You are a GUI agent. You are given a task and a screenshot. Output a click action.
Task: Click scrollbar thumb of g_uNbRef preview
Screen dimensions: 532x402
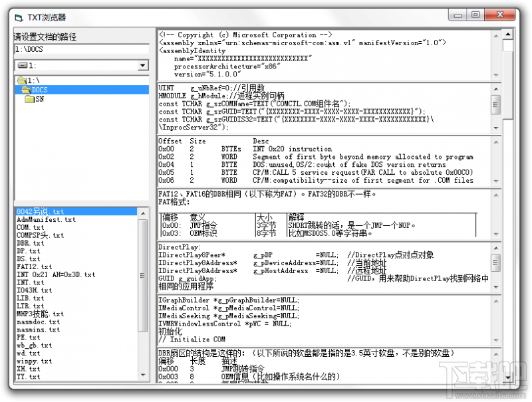(x=496, y=105)
